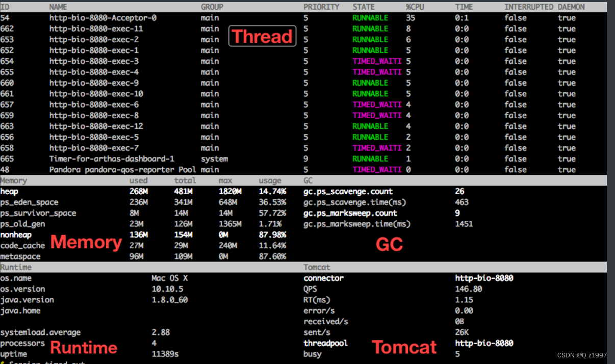Viewport: 615px width, 364px height.
Task: Click RT(ms) value 1.15
Action: tap(464, 300)
